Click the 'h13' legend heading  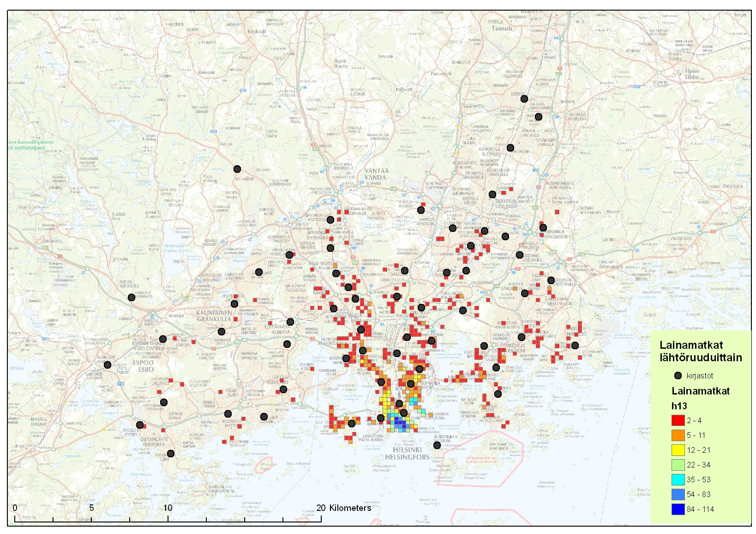pyautogui.click(x=679, y=406)
